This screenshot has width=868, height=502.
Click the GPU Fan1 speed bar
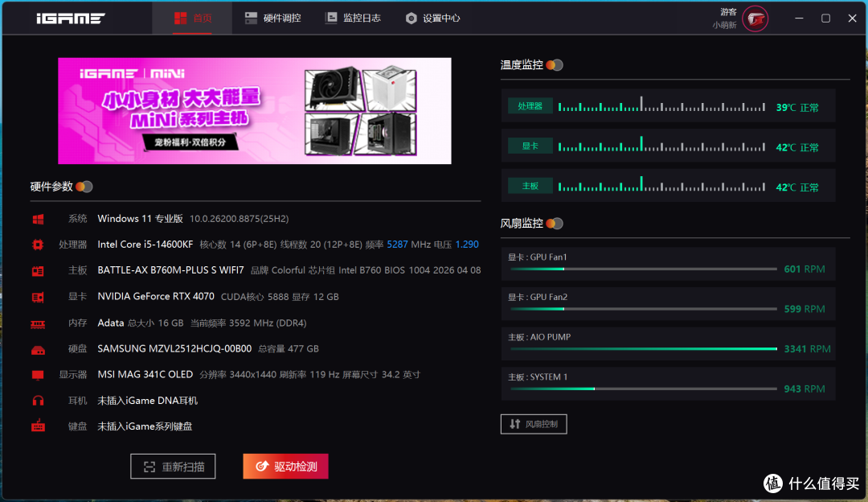pos(644,269)
